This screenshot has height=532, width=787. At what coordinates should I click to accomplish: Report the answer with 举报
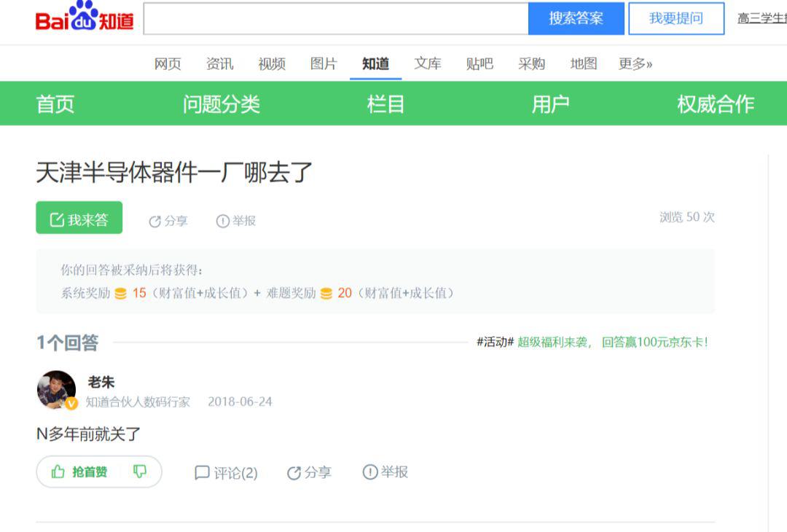pos(385,472)
